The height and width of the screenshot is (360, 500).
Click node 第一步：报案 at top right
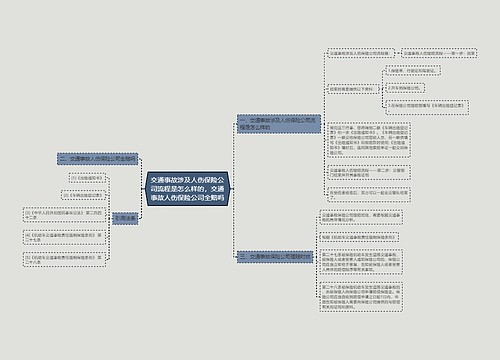[x=439, y=53]
